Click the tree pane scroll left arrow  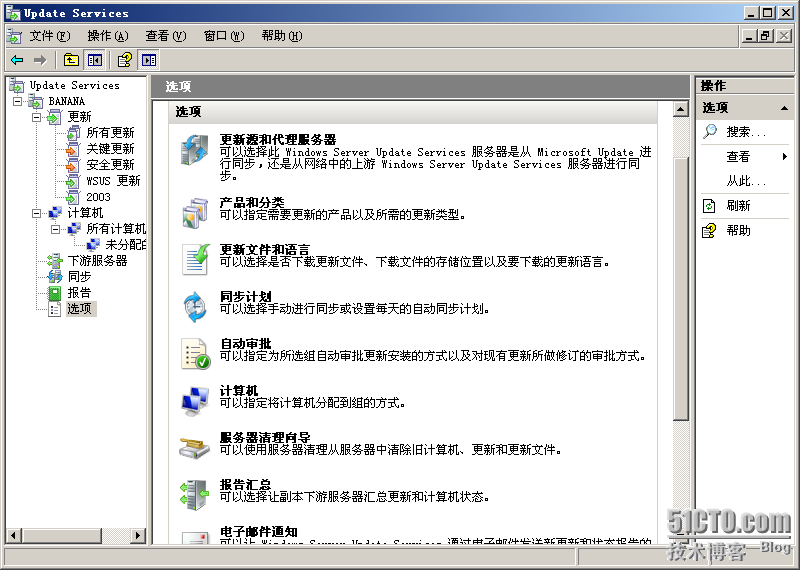[13, 535]
